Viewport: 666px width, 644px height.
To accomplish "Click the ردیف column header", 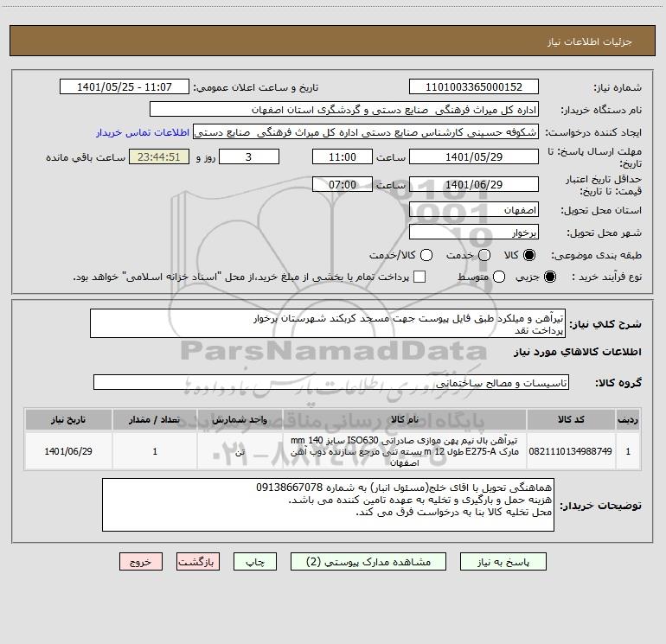I will coord(628,420).
